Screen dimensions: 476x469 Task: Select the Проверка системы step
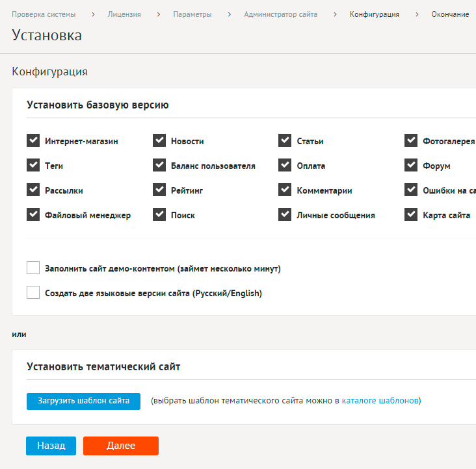click(x=44, y=14)
